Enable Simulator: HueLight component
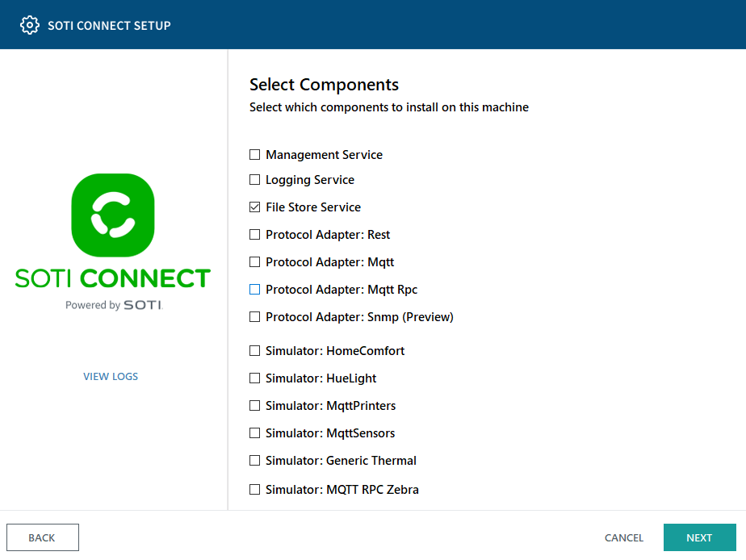 (255, 378)
